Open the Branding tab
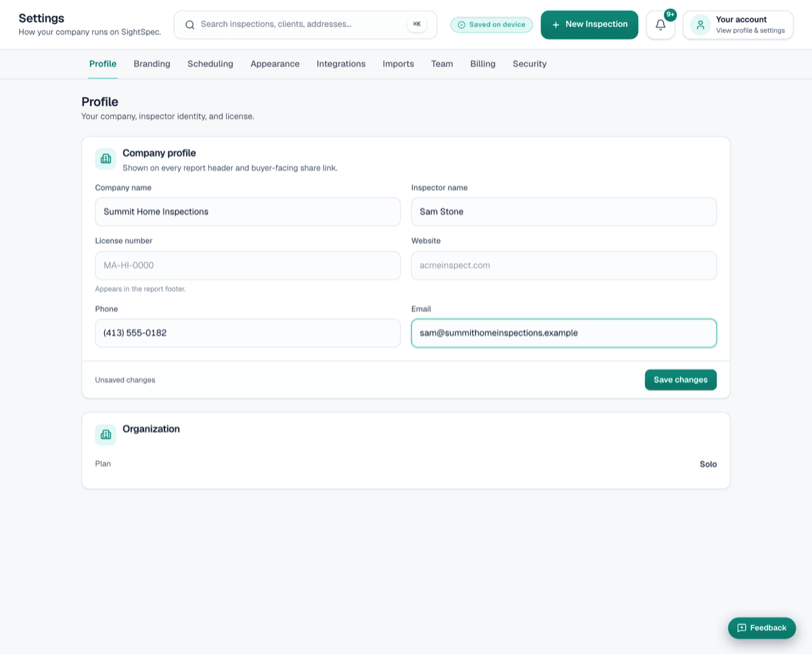Viewport: 812px width, 654px height. [x=152, y=64]
